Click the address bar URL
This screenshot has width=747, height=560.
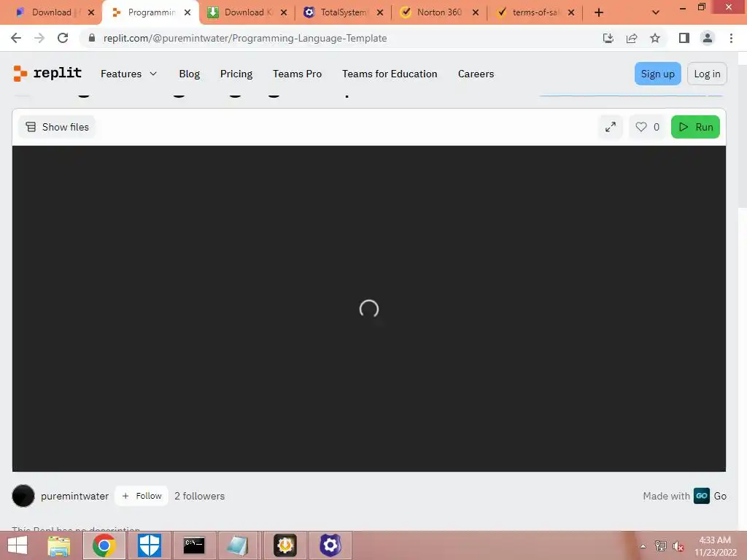coord(245,38)
